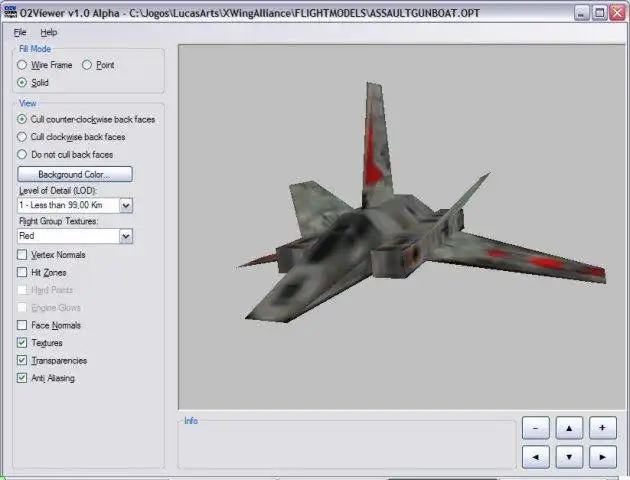
Task: Click the minus zoom-out navigation button
Action: (x=536, y=428)
